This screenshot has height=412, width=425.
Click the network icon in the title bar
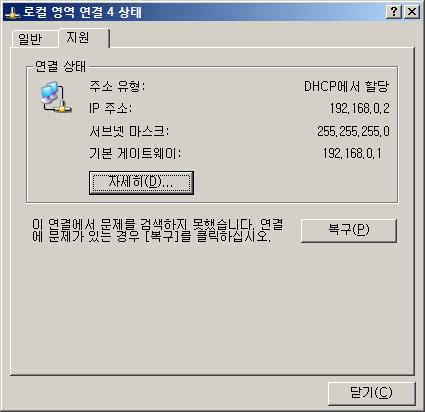pos(12,13)
